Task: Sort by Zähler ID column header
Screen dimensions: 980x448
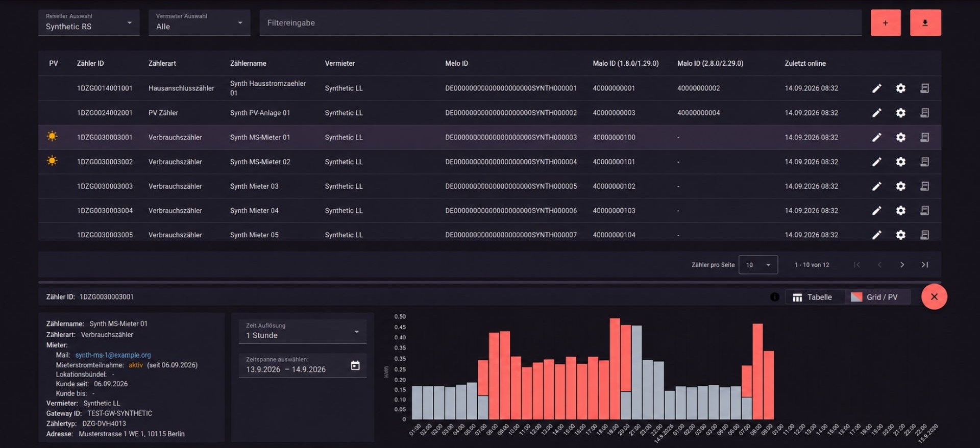Action: tap(90, 63)
